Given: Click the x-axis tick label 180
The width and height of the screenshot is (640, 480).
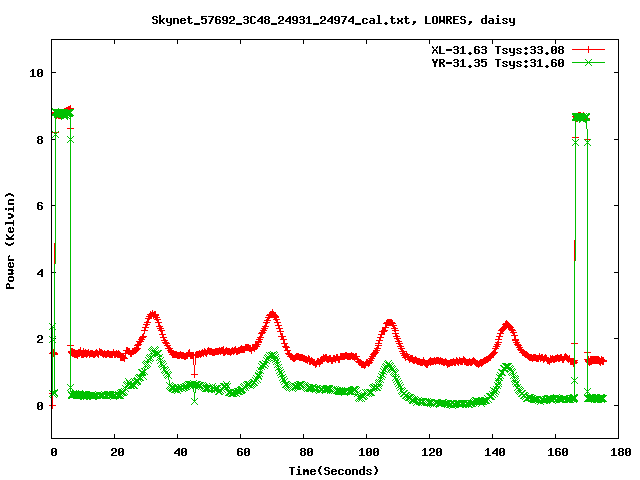Looking at the screenshot, I should (620, 452).
